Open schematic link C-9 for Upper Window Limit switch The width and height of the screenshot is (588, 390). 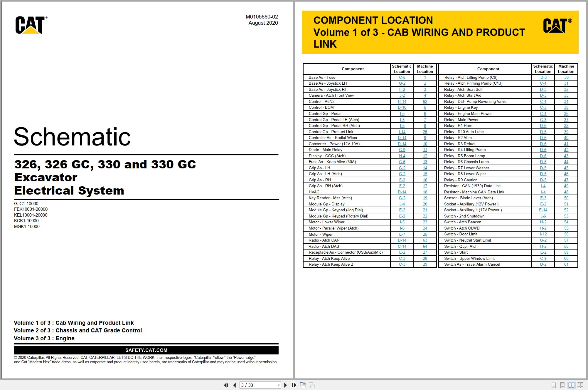[543, 258]
